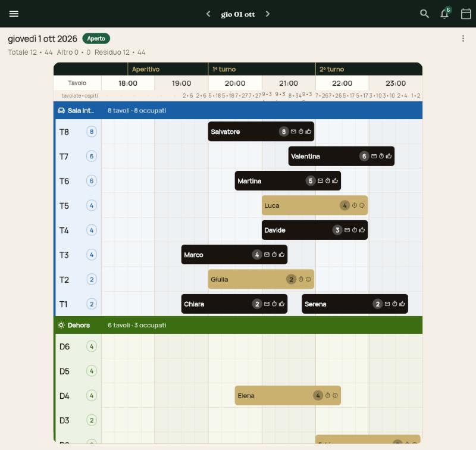Open Salvatore's reservation on T8
Screen dimensions: 476x450
pyautogui.click(x=261, y=132)
